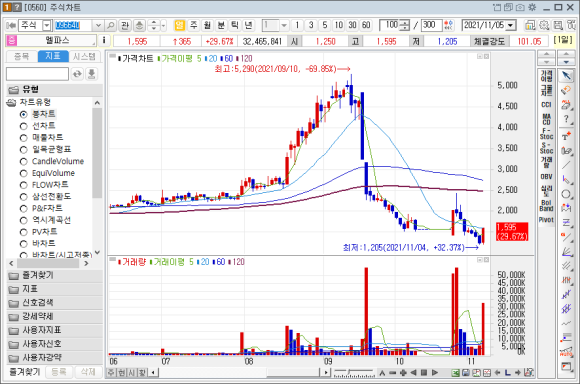Open the date dropdown showing 2021/11/05
This screenshot has height=384, width=580.
tap(511, 25)
